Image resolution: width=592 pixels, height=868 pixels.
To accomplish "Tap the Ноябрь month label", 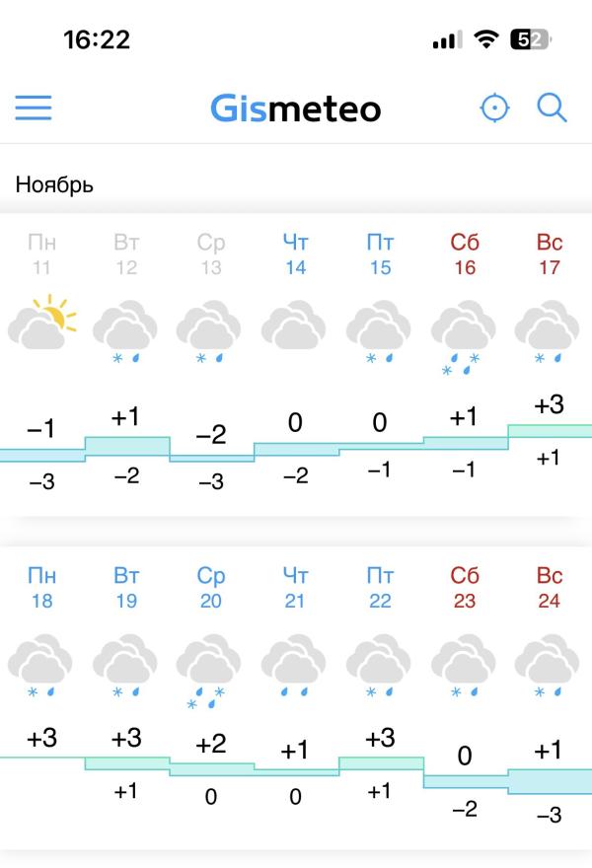I will pos(54,184).
